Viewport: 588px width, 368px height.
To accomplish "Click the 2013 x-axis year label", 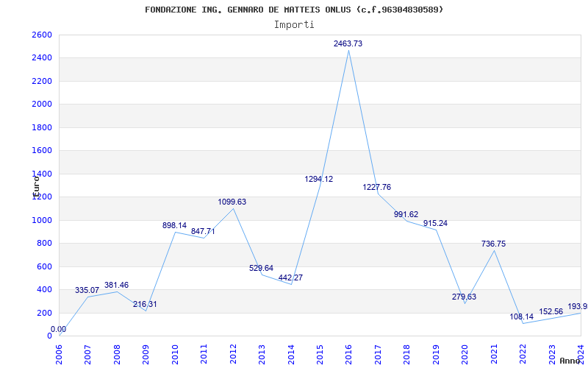I will [262, 354].
